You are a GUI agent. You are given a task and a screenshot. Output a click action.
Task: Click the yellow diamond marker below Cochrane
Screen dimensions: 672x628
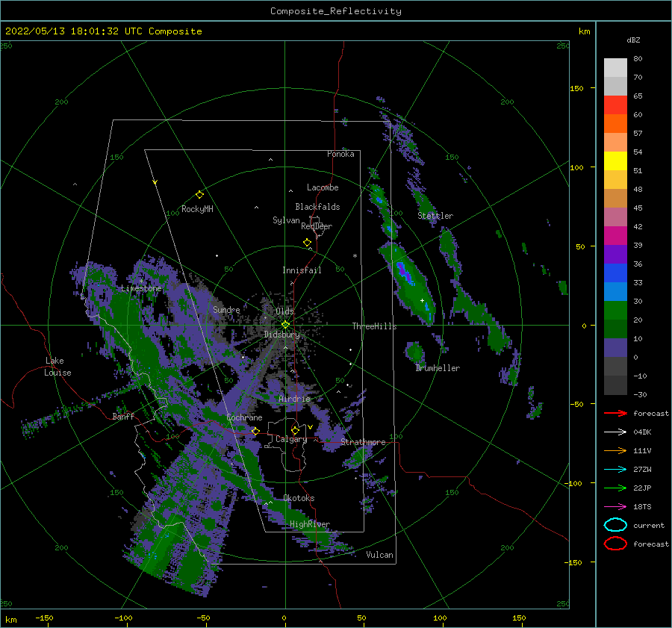255,431
